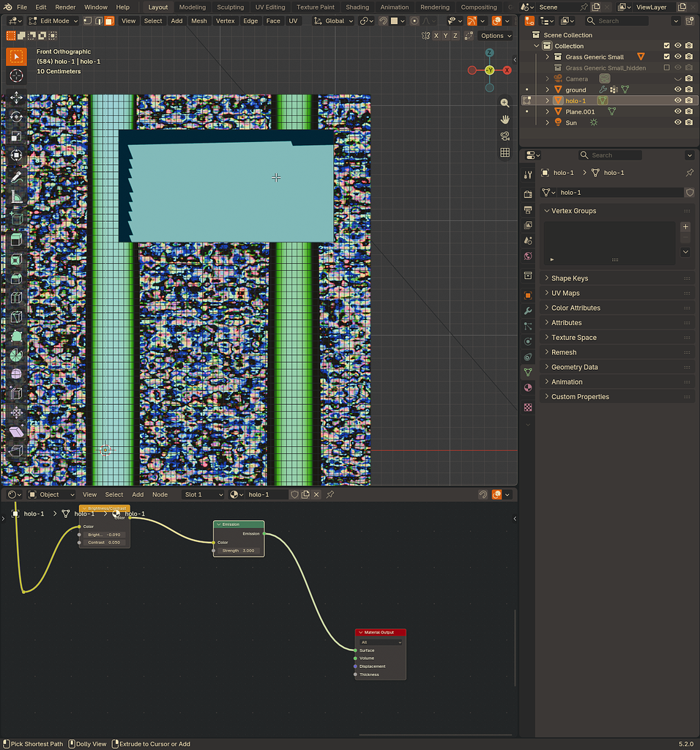The height and width of the screenshot is (750, 700).
Task: Toggle mirror X axis button
Action: click(x=436, y=36)
